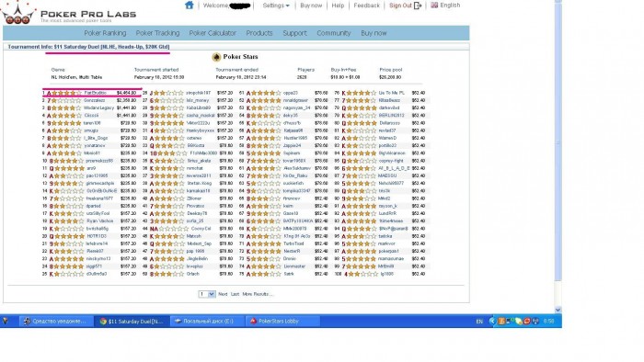Open the Feedback link
Viewport: 644px width, 362px height.
tap(367, 6)
